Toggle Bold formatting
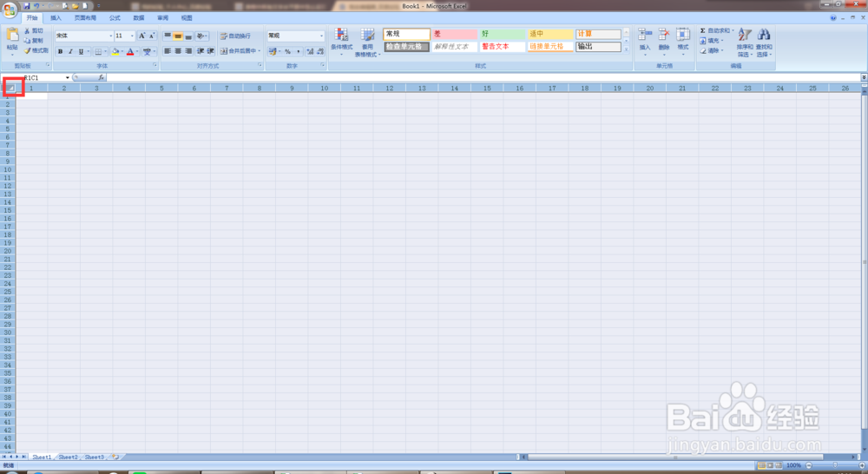Image resolution: width=868 pixels, height=474 pixels. click(61, 51)
